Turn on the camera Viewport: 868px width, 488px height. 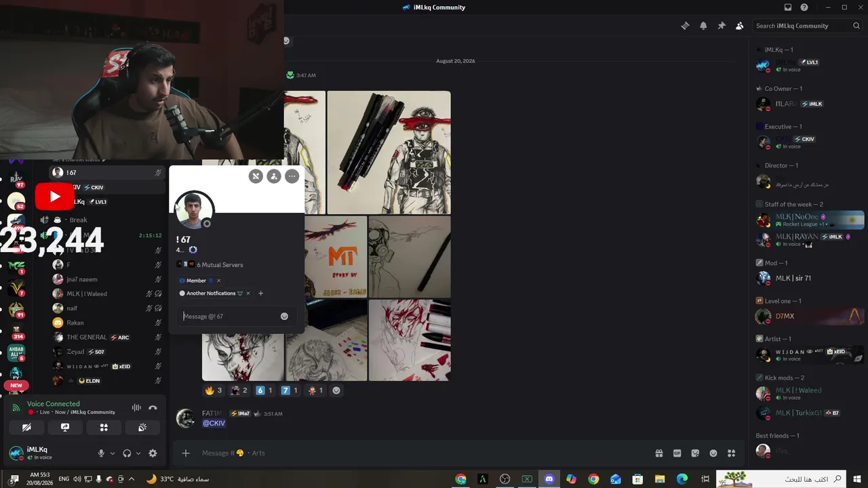[x=26, y=428]
